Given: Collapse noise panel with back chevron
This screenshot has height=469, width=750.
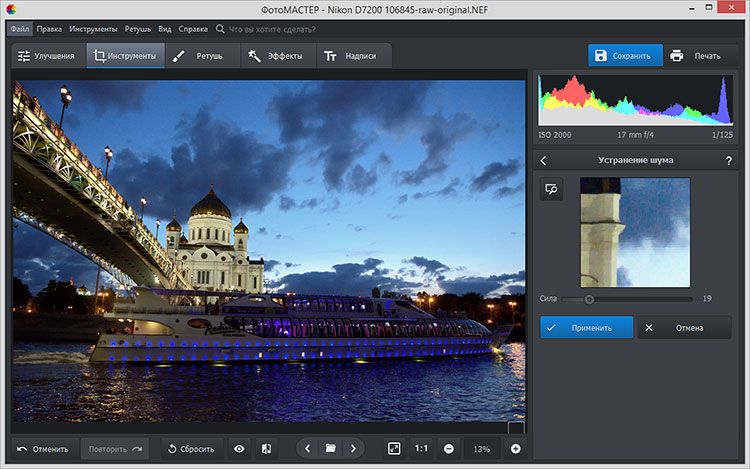Looking at the screenshot, I should 543,160.
